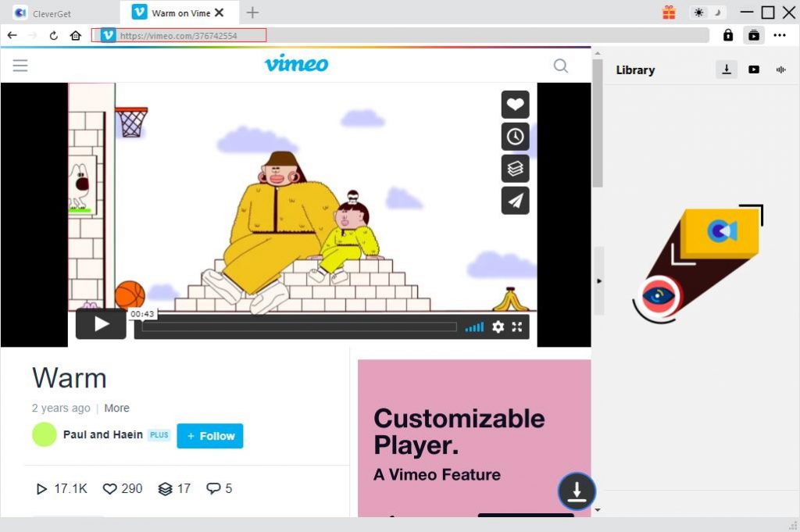The height and width of the screenshot is (532, 800).
Task: Open the audio library waveform icon
Action: click(780, 70)
